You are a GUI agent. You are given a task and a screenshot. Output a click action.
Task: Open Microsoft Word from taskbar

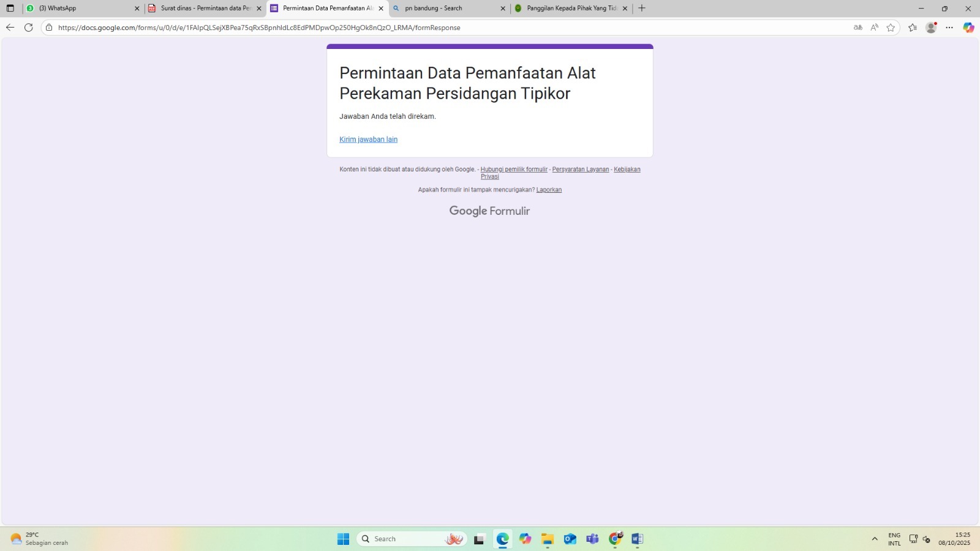(637, 539)
